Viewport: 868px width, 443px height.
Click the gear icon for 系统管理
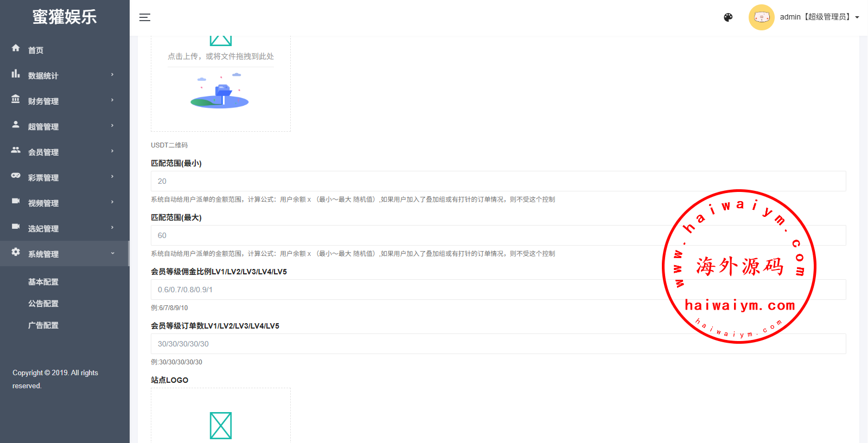[x=16, y=252]
